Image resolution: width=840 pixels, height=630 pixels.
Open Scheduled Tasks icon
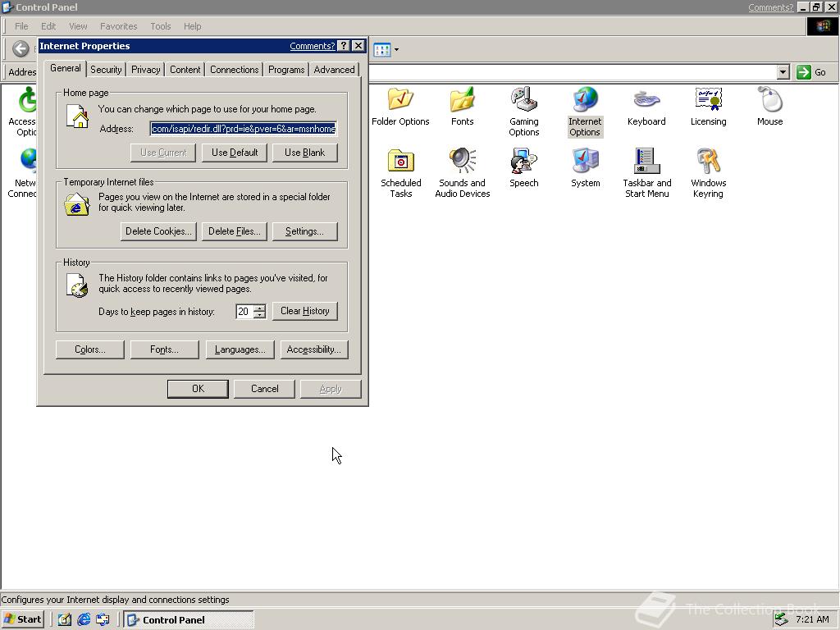[400, 173]
